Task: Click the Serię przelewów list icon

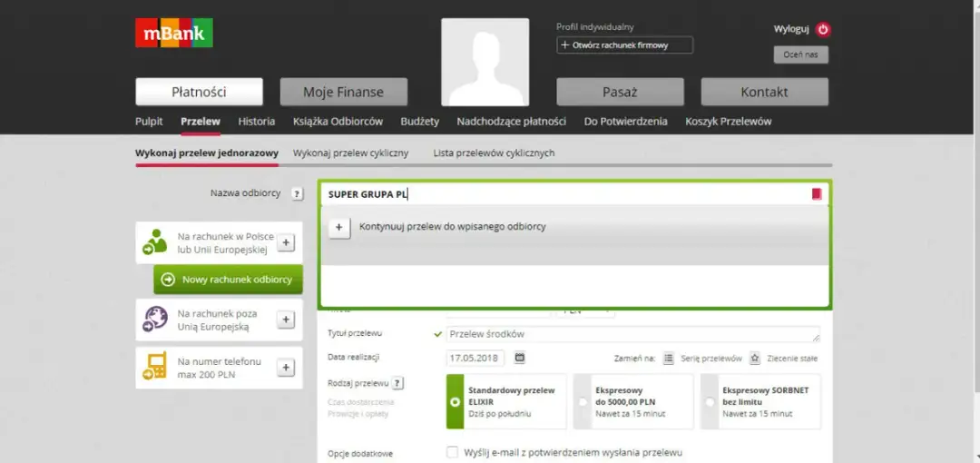Action: click(668, 359)
